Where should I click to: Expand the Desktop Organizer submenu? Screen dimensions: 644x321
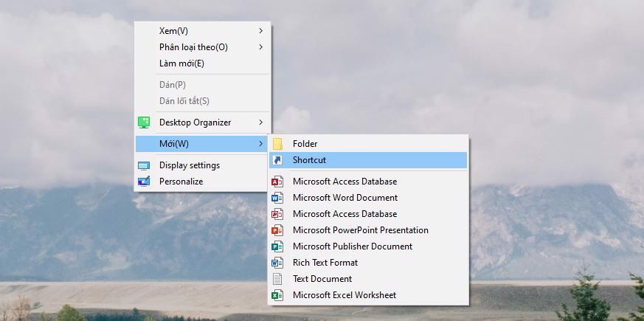click(x=202, y=122)
